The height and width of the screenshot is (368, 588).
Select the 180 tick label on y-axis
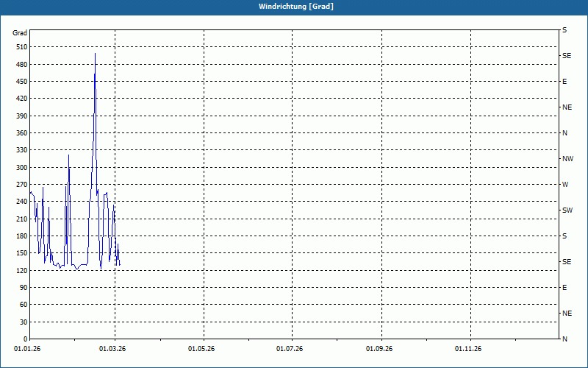click(21, 236)
